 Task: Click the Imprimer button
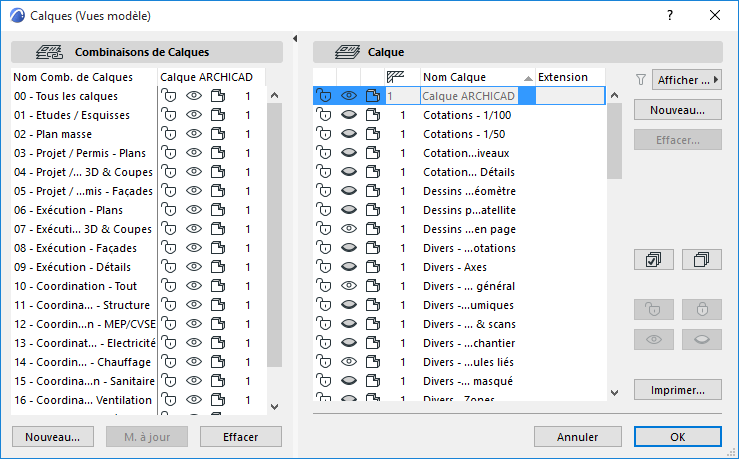tap(677, 390)
